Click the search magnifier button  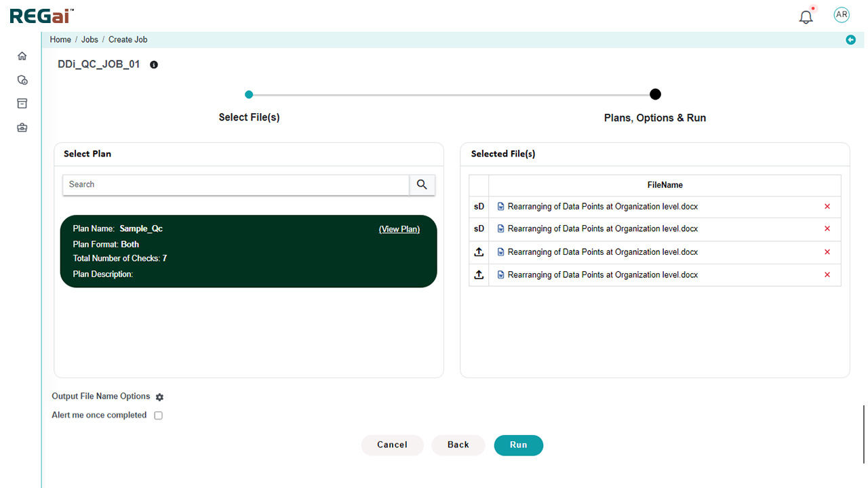click(x=422, y=184)
